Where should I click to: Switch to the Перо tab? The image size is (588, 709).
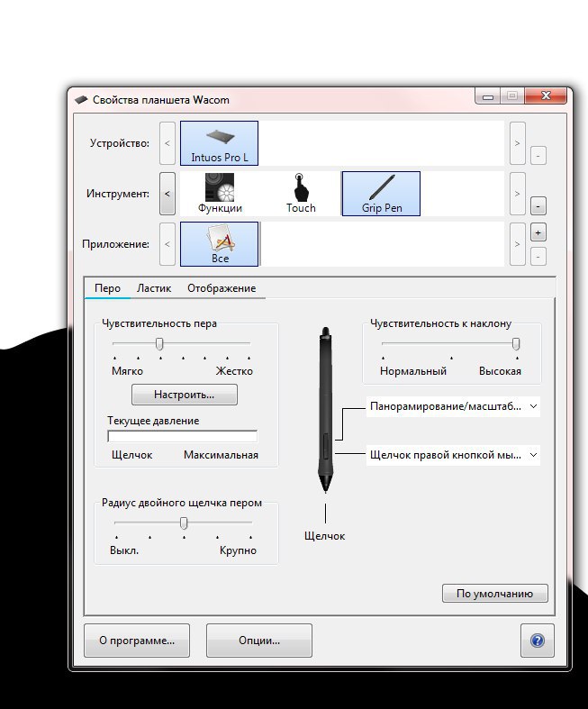[107, 288]
